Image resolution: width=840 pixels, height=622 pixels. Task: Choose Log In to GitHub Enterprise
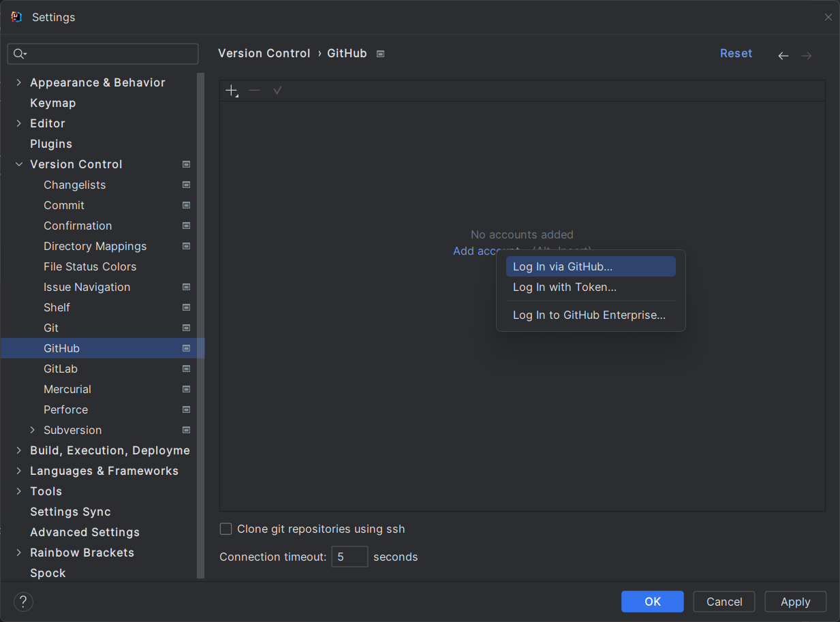pos(591,315)
